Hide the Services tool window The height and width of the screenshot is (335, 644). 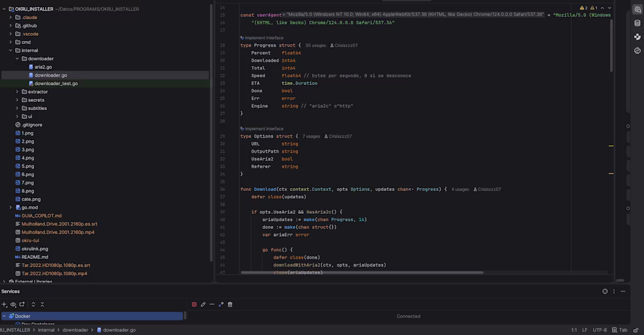(x=623, y=292)
